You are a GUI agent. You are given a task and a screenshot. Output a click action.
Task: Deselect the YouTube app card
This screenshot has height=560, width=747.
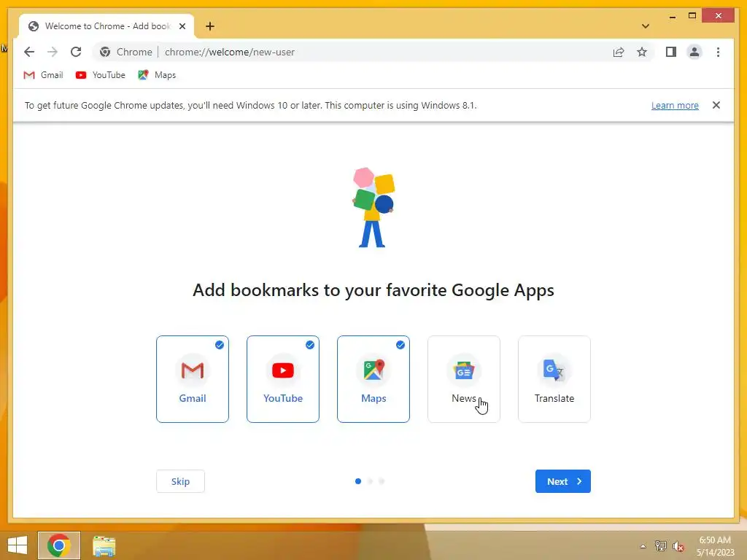click(283, 379)
